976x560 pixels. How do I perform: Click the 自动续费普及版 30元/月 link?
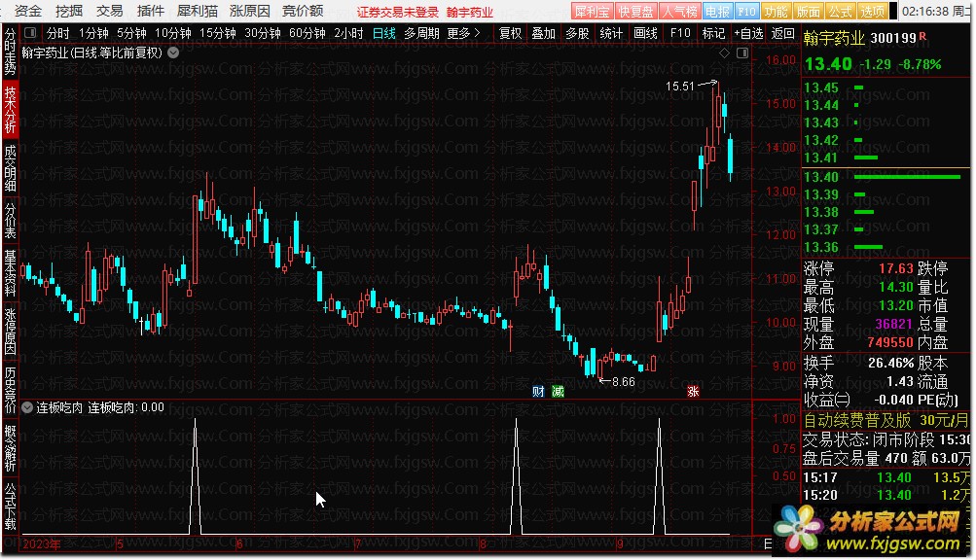pos(886,421)
